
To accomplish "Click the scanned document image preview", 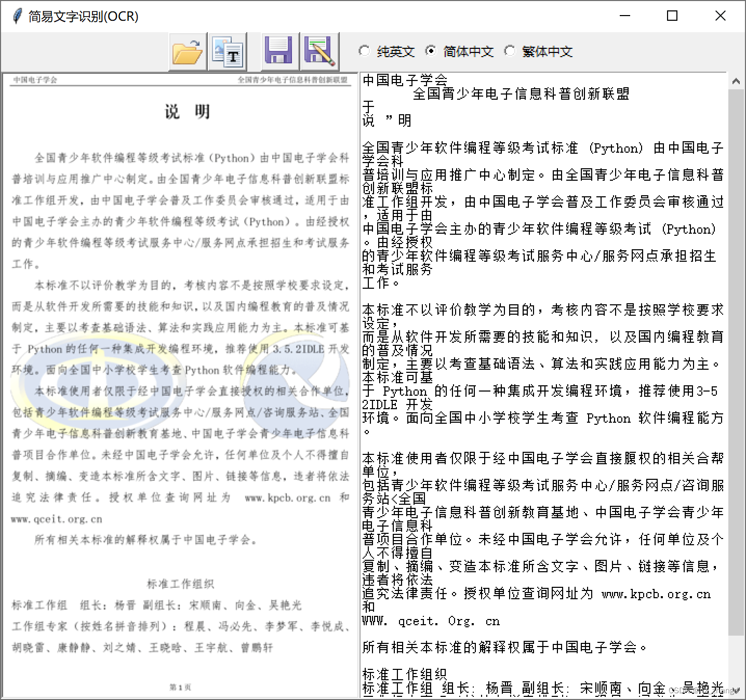I will click(180, 385).
